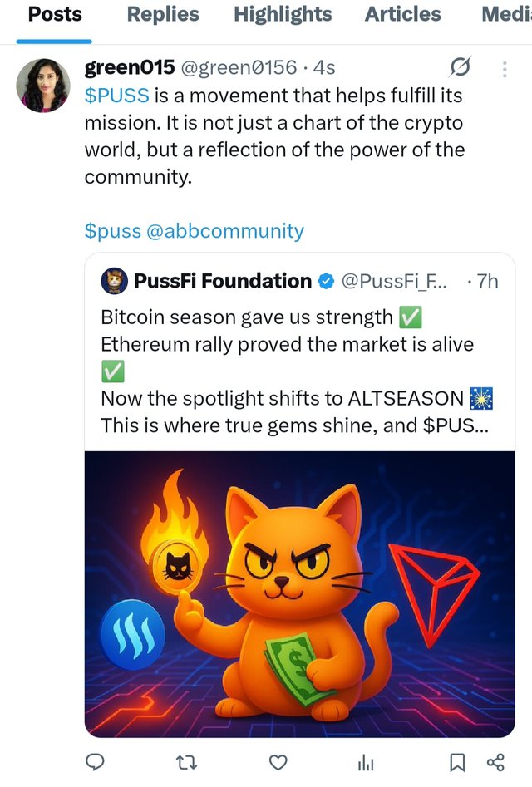The image size is (532, 787).
Task: Bookmark this post
Action: tap(457, 762)
